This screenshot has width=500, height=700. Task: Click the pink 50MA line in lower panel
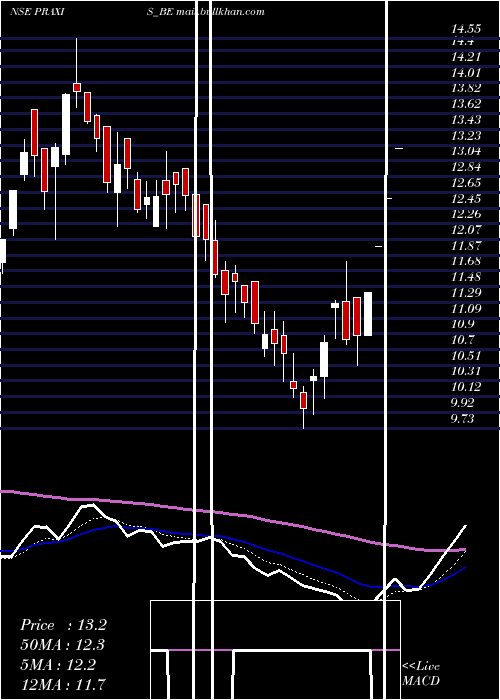coord(232,514)
